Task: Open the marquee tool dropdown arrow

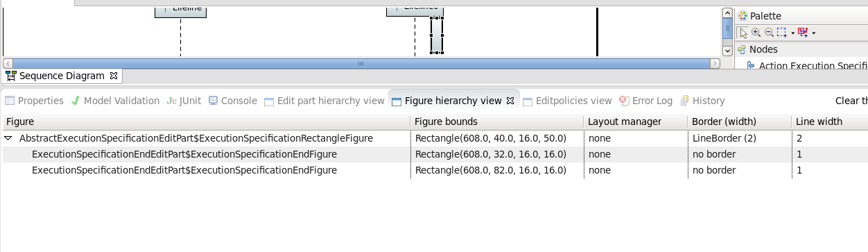Action: point(792,33)
